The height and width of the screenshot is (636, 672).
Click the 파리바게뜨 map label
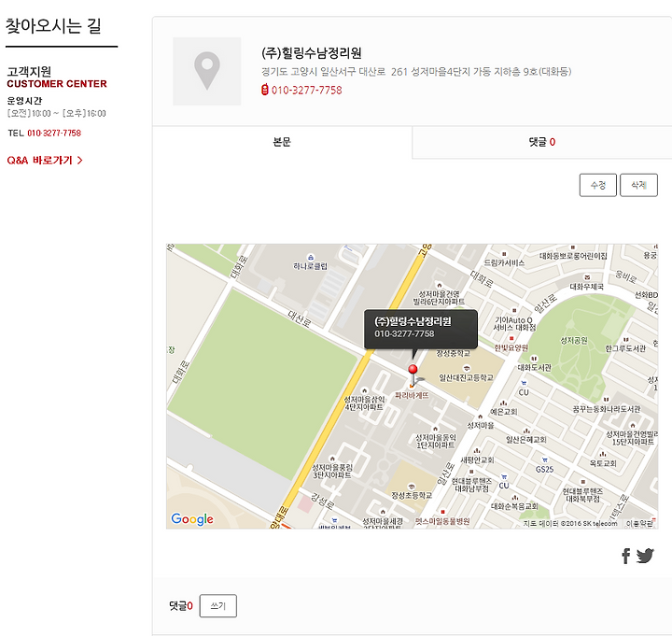(x=412, y=395)
